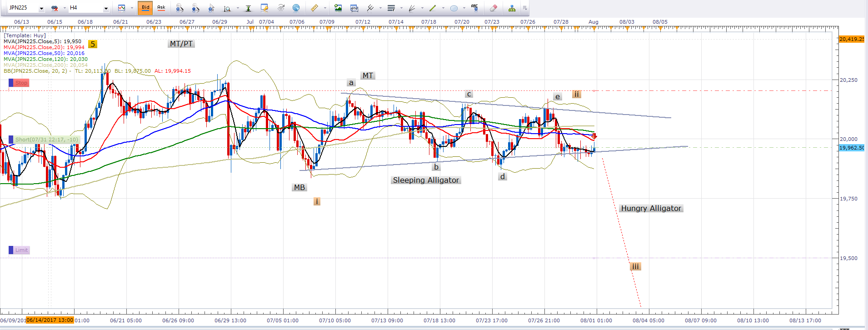Toggle the Ask price display

tap(161, 8)
